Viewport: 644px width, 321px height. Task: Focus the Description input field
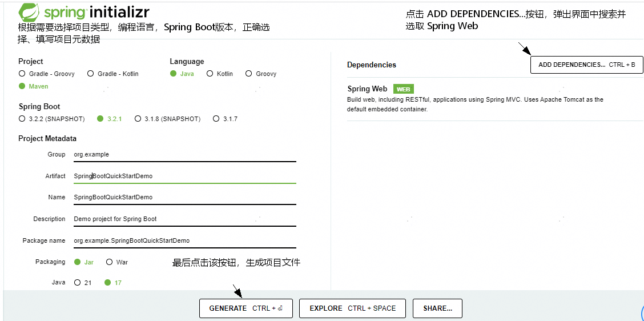[x=184, y=219]
